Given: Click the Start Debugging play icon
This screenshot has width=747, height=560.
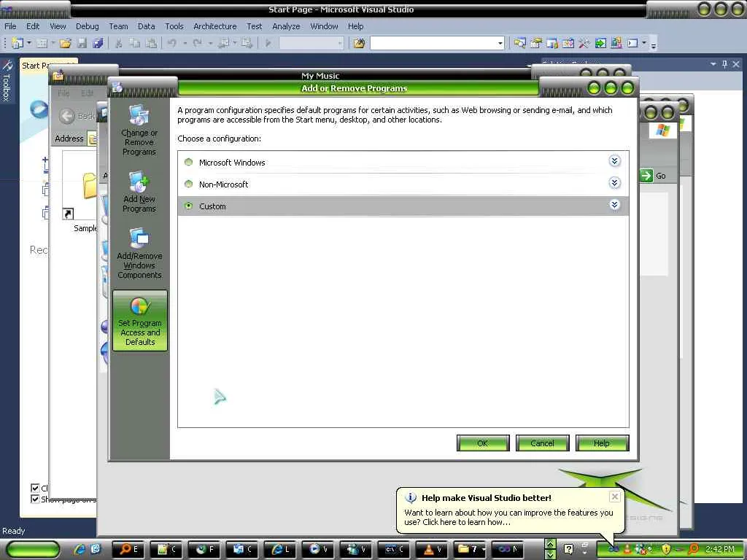Looking at the screenshot, I should [x=268, y=43].
